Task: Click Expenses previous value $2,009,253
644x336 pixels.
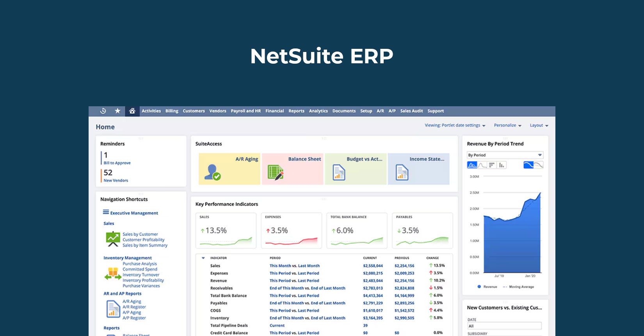Action: coord(404,273)
